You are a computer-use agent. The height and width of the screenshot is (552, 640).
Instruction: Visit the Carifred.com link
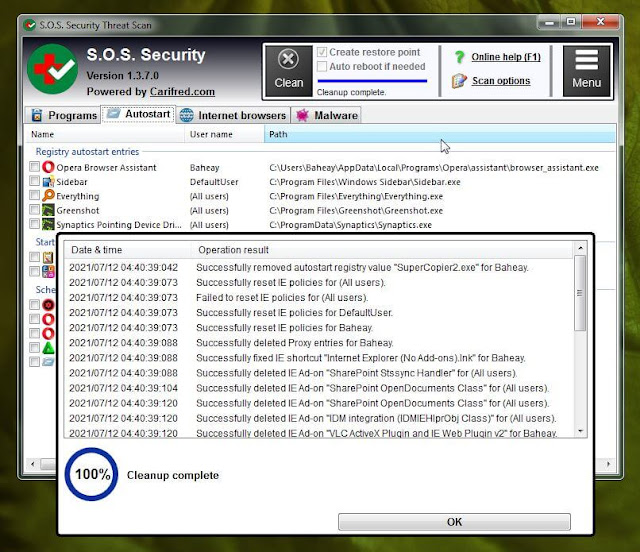182,91
